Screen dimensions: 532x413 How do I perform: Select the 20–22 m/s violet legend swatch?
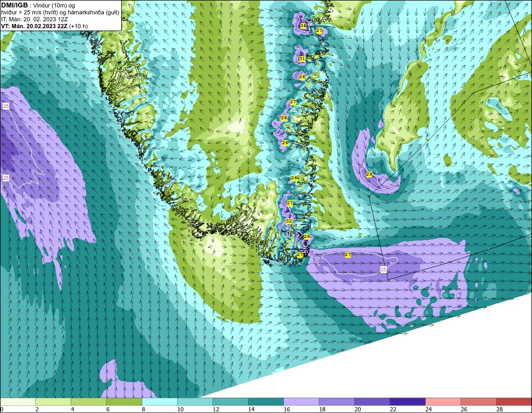372,402
